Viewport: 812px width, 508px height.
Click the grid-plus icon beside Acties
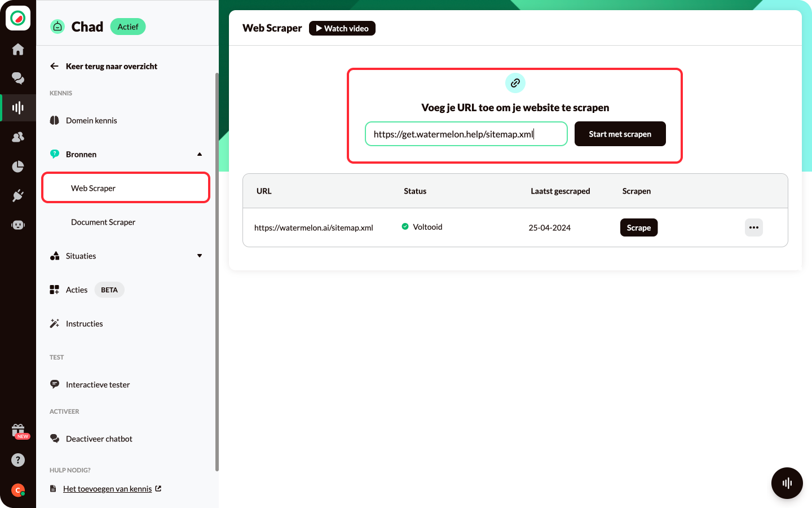55,290
